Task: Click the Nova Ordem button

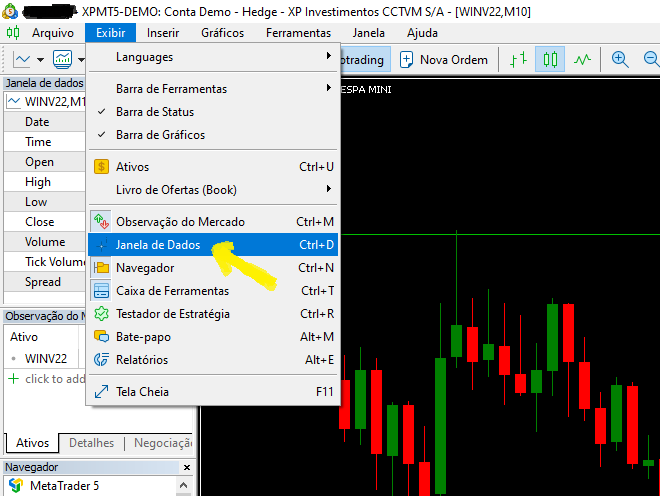Action: [x=444, y=60]
